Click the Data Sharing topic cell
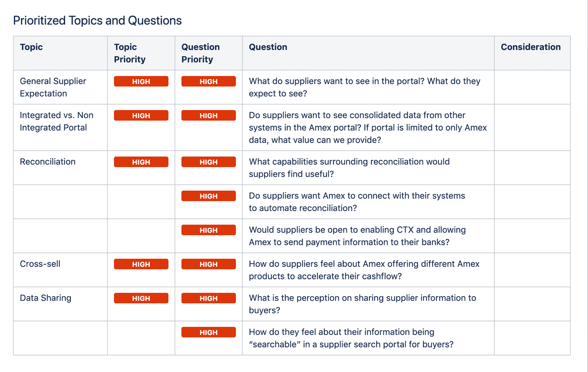The image size is (588, 372). tap(60, 304)
